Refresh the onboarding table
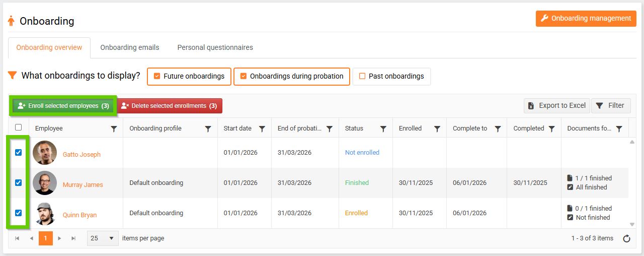The width and height of the screenshot is (644, 256). pyautogui.click(x=626, y=239)
